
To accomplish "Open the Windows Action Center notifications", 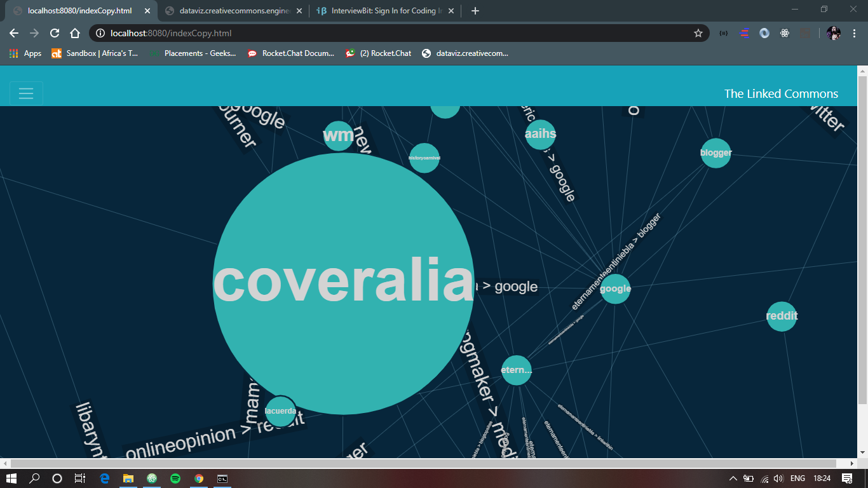I will pyautogui.click(x=847, y=478).
